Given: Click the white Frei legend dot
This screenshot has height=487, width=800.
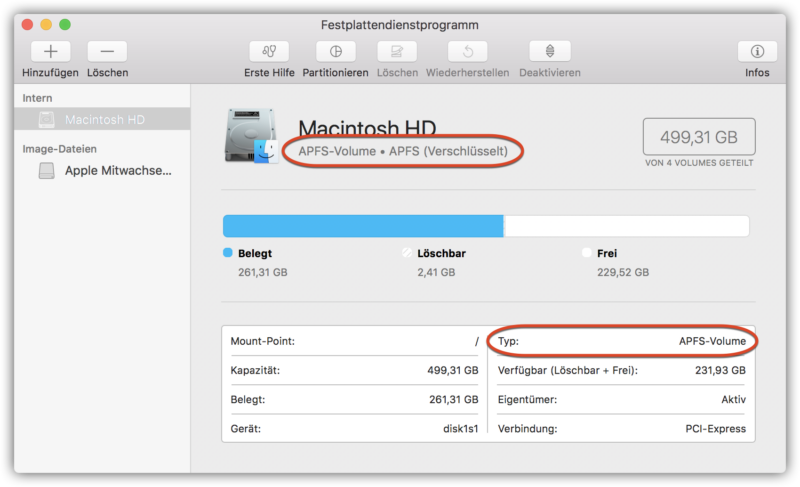Looking at the screenshot, I should pos(587,253).
